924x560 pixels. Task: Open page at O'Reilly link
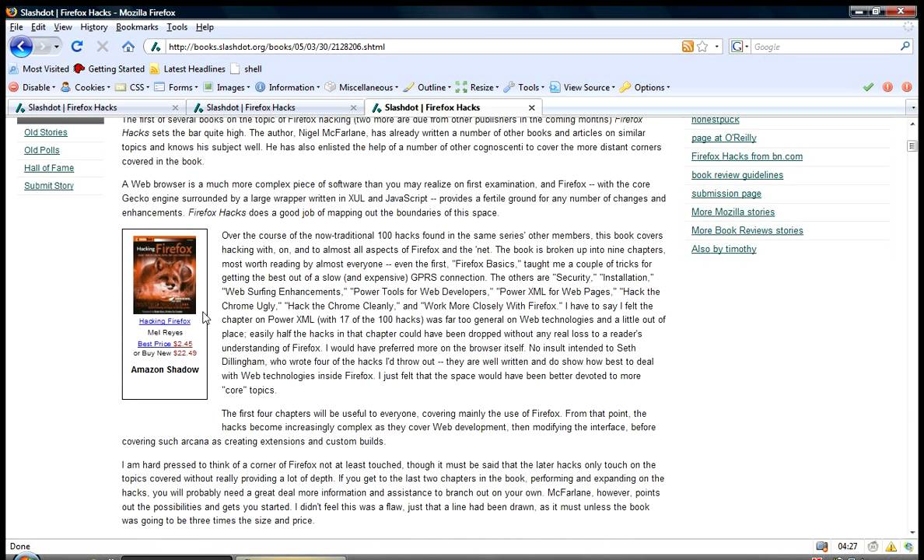tap(723, 138)
